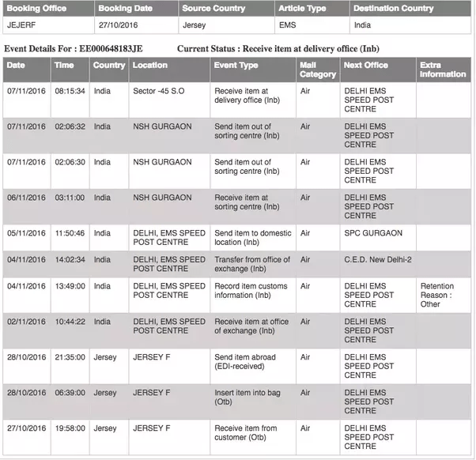Viewport: 476px width, 460px height.
Task: Click the Current Status text line
Action: pos(278,48)
